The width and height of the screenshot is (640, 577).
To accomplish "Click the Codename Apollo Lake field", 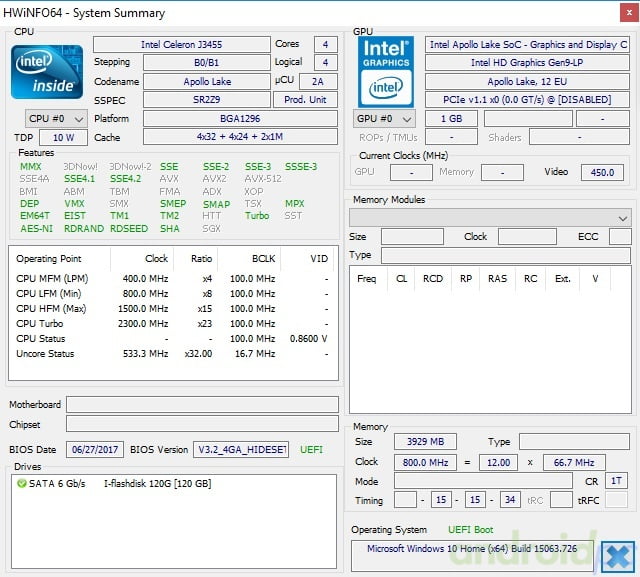I will pos(207,81).
